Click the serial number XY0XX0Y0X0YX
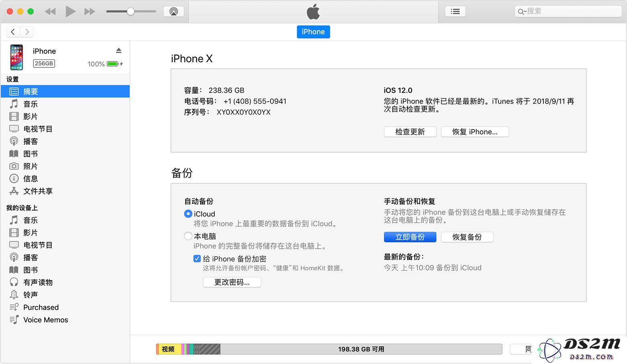The width and height of the screenshot is (627, 364). 244,112
